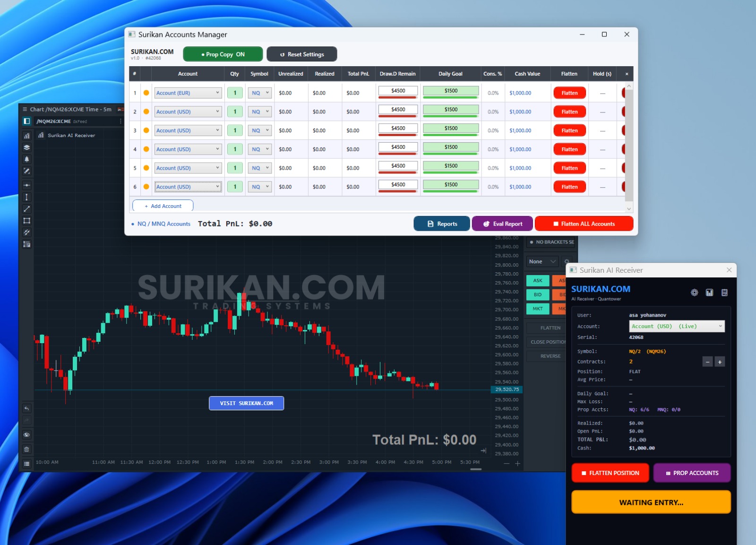756x545 pixels.
Task: Click row 1 $4500 drawdown remaining field
Action: point(398,91)
